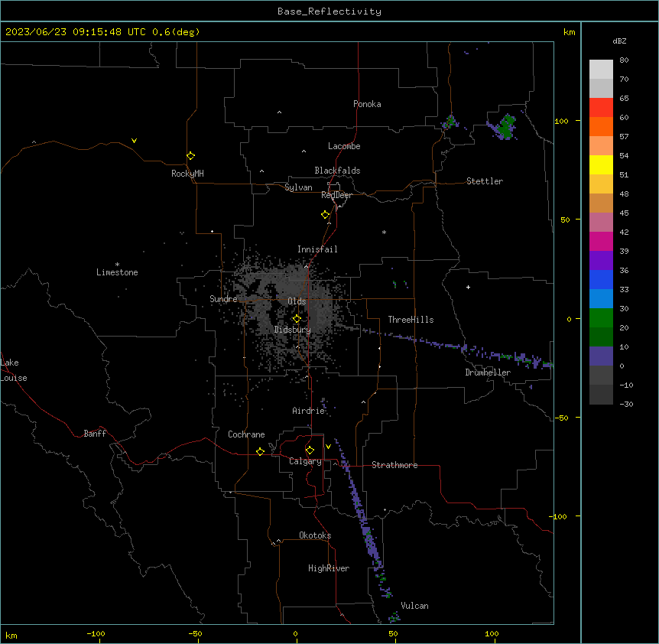The height and width of the screenshot is (644, 659).
Task: Select the orange 60 dBZ legend swatch
Action: coord(601,126)
